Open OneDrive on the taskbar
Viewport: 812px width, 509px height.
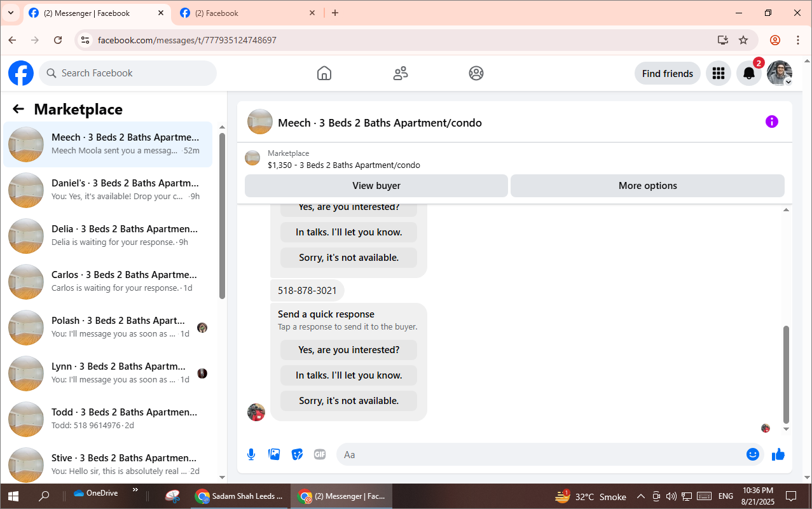[95, 493]
